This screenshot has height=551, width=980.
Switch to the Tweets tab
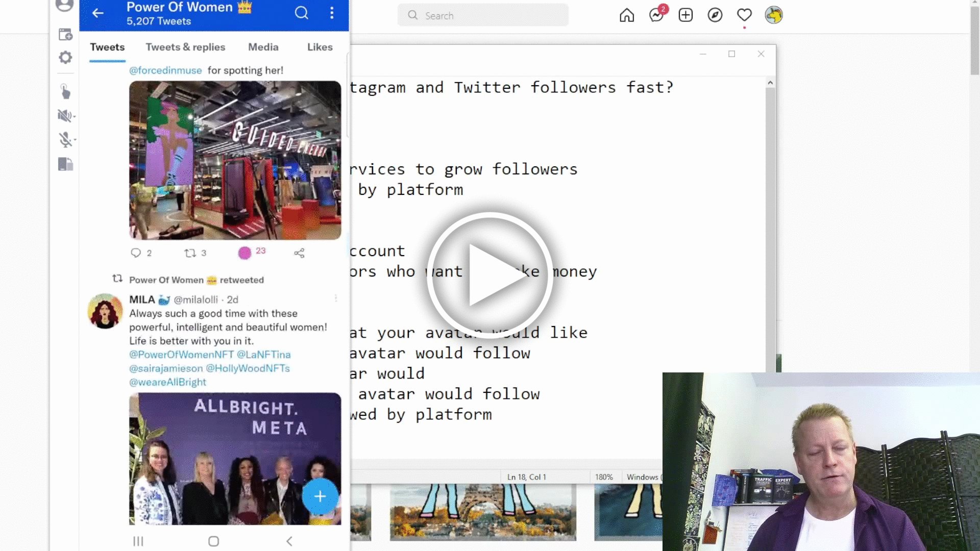(x=107, y=47)
